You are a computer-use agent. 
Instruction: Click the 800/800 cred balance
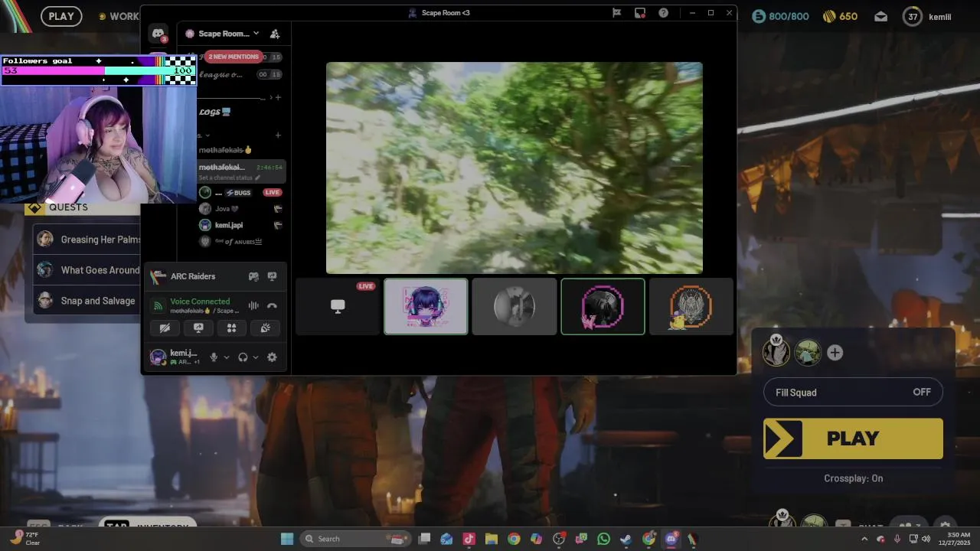click(x=779, y=16)
